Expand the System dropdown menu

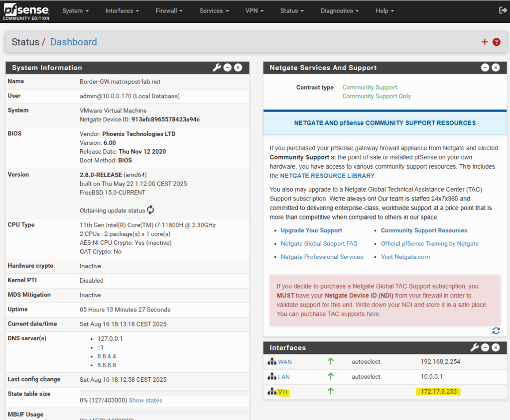click(x=76, y=11)
